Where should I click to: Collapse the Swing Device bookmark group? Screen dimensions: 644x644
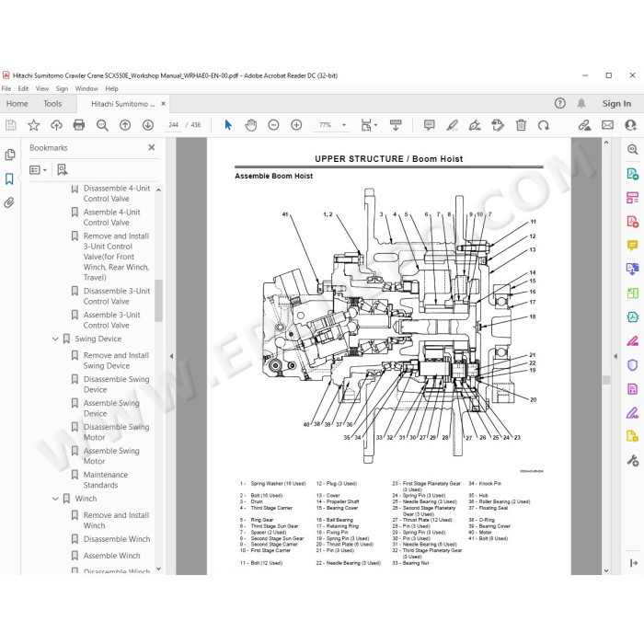[x=55, y=339]
